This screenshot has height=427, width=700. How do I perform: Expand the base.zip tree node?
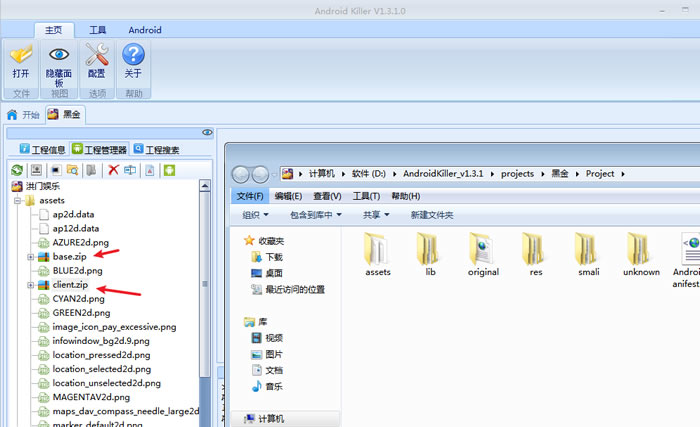[31, 257]
